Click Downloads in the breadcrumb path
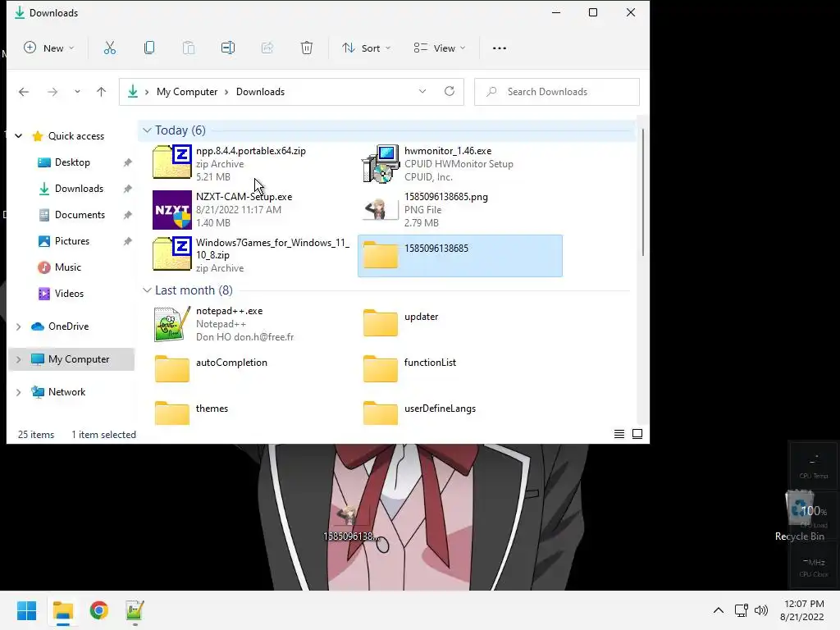 point(260,92)
